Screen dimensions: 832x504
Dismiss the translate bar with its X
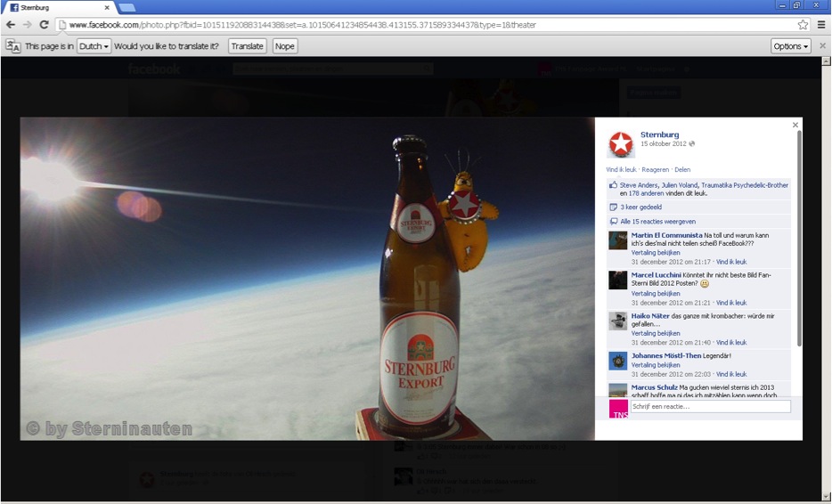(x=822, y=46)
